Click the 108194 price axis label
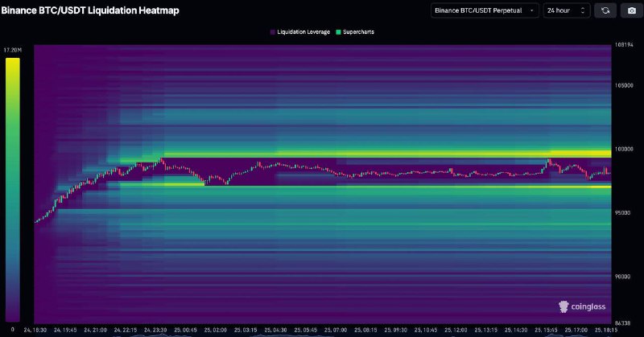Image resolution: width=644 pixels, height=337 pixels. click(x=623, y=45)
